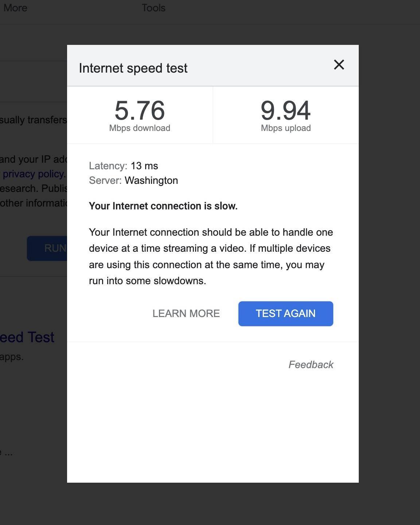Click the Internet speed test dialog title
This screenshot has height=525, width=420.
point(133,68)
